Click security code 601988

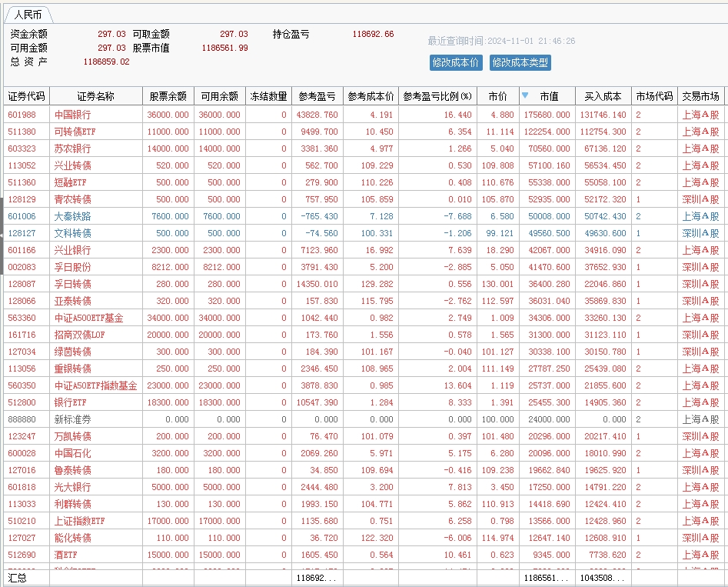(x=22, y=115)
